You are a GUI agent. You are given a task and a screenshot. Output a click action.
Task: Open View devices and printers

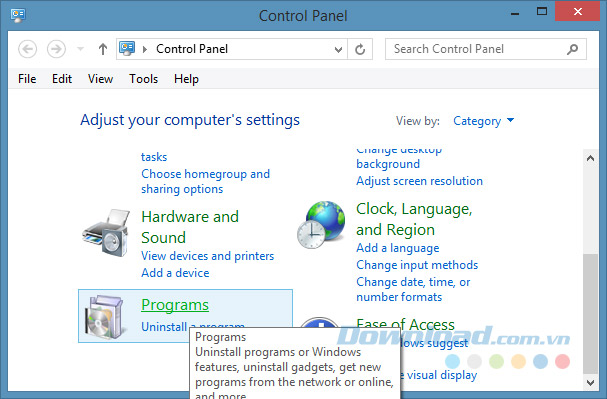point(207,256)
